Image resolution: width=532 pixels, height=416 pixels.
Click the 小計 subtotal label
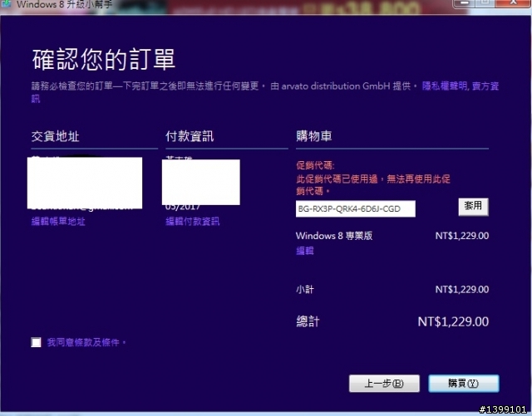305,289
